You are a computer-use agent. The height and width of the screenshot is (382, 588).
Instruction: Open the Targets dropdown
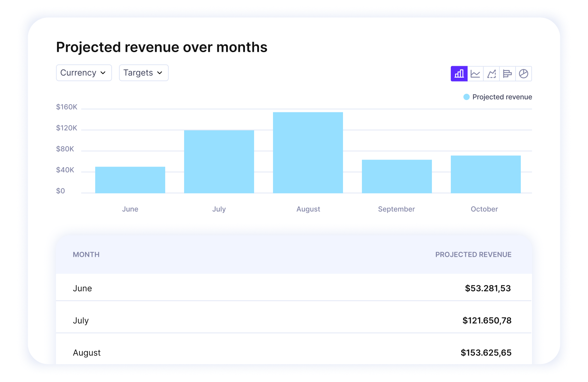[143, 73]
